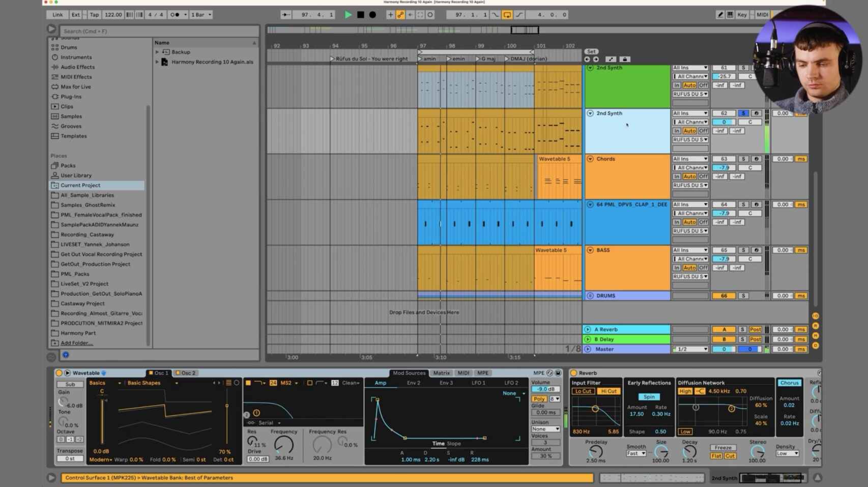Select Instruments in the browser categories
Screen dimensions: 868x487
point(76,57)
